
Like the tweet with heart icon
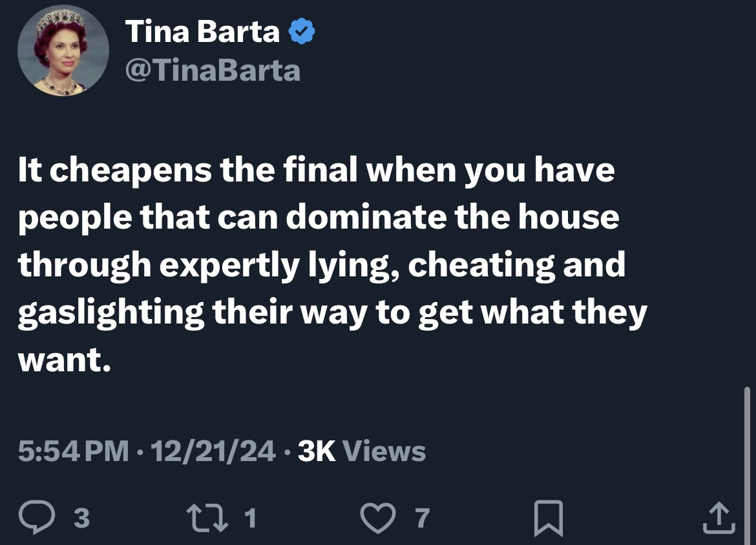click(378, 518)
